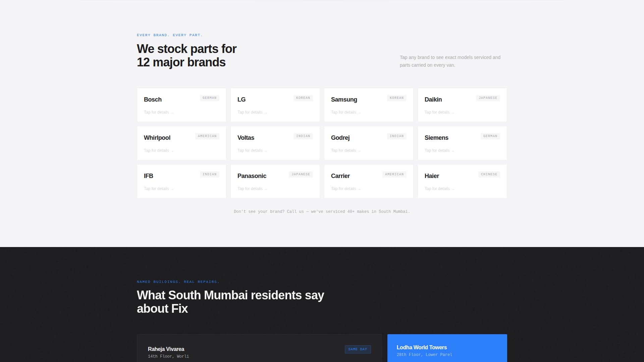
Task: Click the 'NAMED BUILDINGS. REAL REPAIRS.' label
Action: (178, 282)
